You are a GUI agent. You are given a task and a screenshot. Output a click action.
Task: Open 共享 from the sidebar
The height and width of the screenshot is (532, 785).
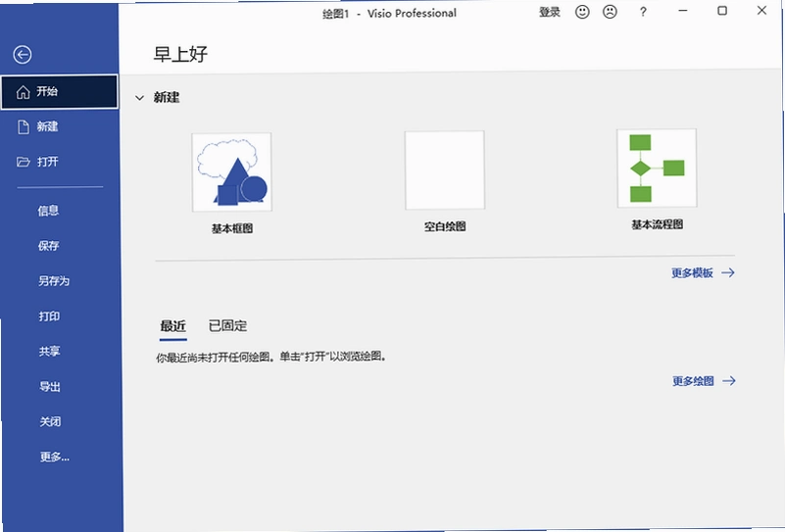point(50,352)
